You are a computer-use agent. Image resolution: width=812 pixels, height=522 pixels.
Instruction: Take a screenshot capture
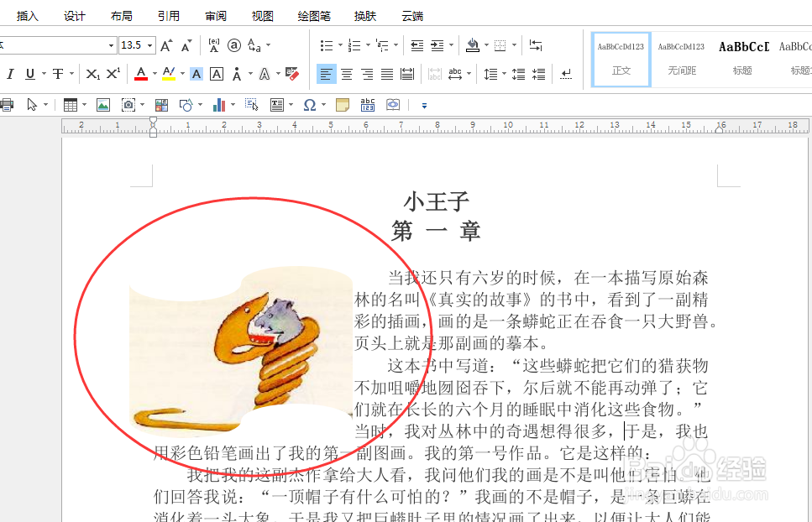(128, 105)
